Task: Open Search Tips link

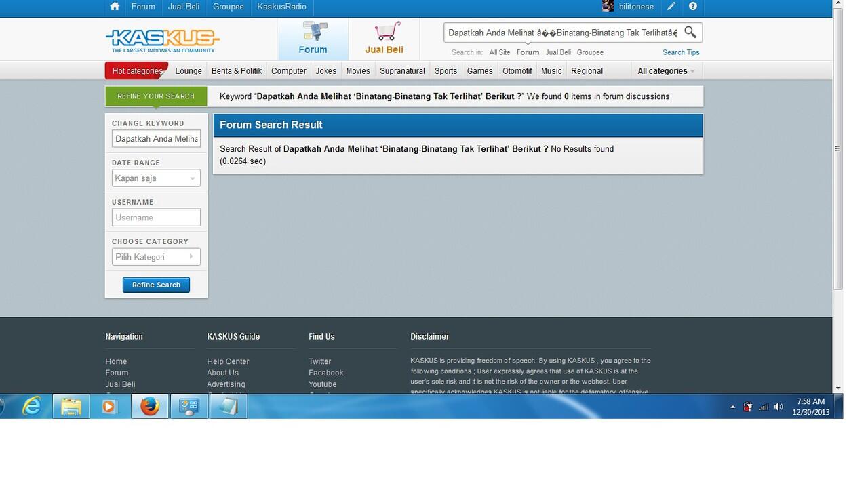Action: pyautogui.click(x=681, y=52)
